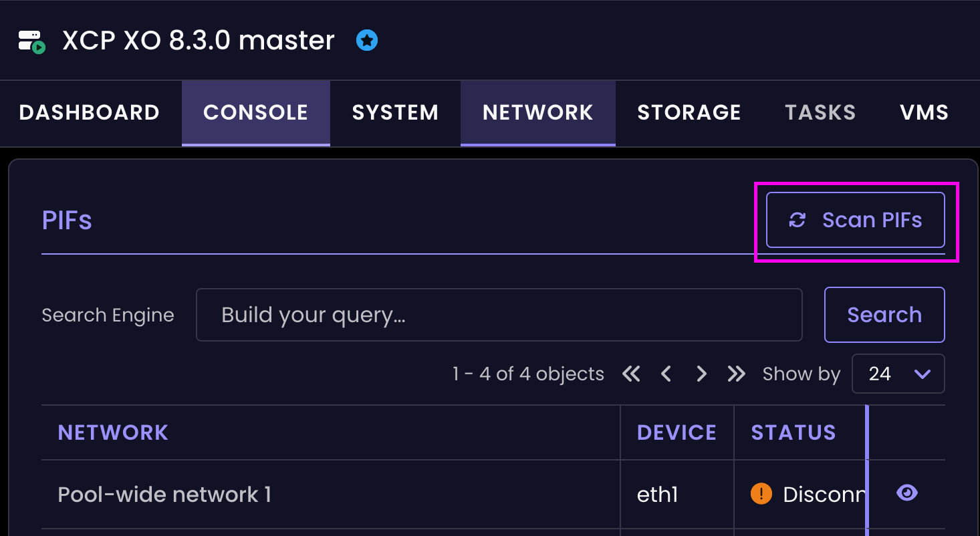Open the Tasks tab
The width and height of the screenshot is (980, 536).
(820, 112)
